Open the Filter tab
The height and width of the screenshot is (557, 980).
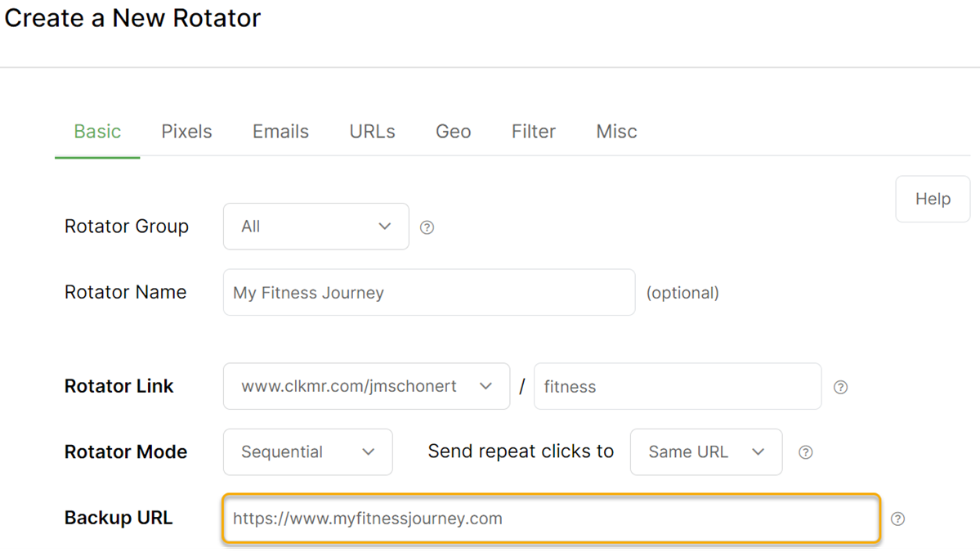click(x=533, y=132)
